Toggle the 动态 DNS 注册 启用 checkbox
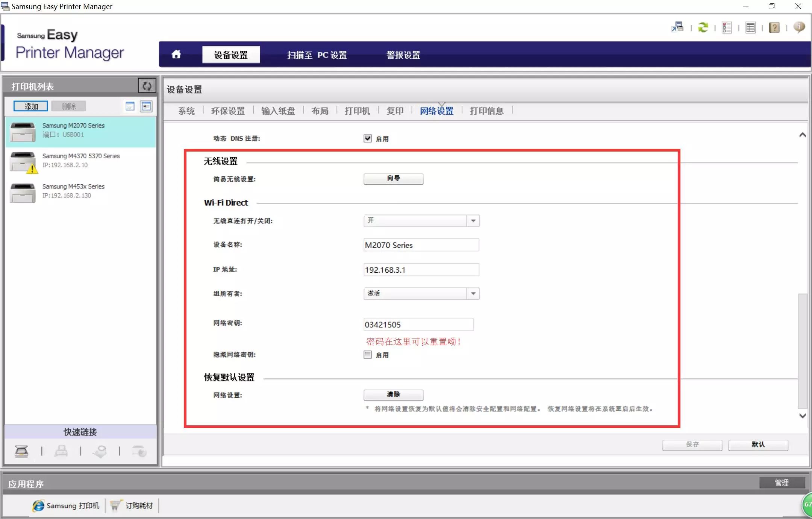This screenshot has width=812, height=519. pyautogui.click(x=367, y=138)
